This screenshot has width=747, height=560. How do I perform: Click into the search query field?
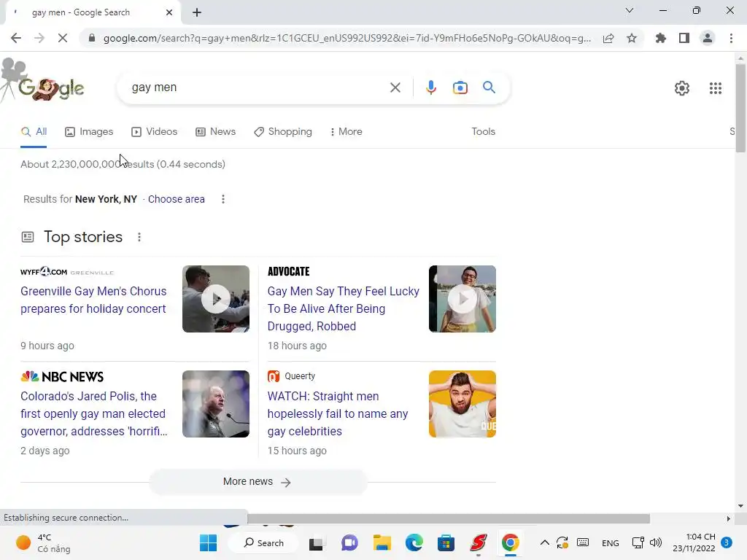tap(258, 87)
